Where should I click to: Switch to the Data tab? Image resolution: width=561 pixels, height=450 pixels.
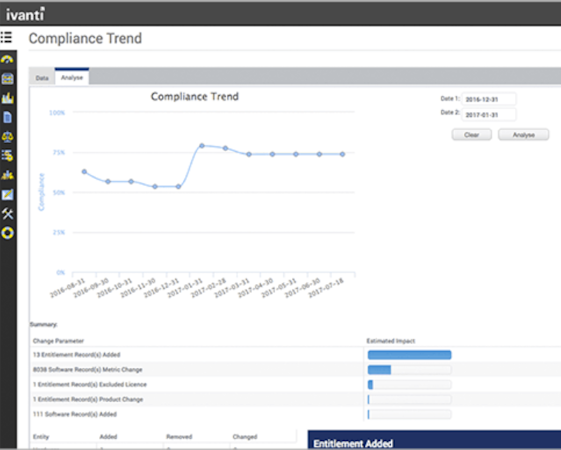point(42,78)
